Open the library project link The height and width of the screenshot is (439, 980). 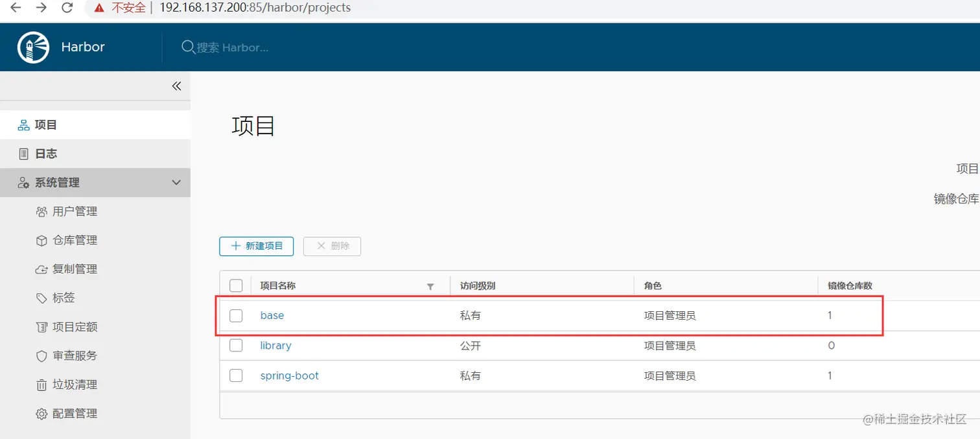point(275,346)
